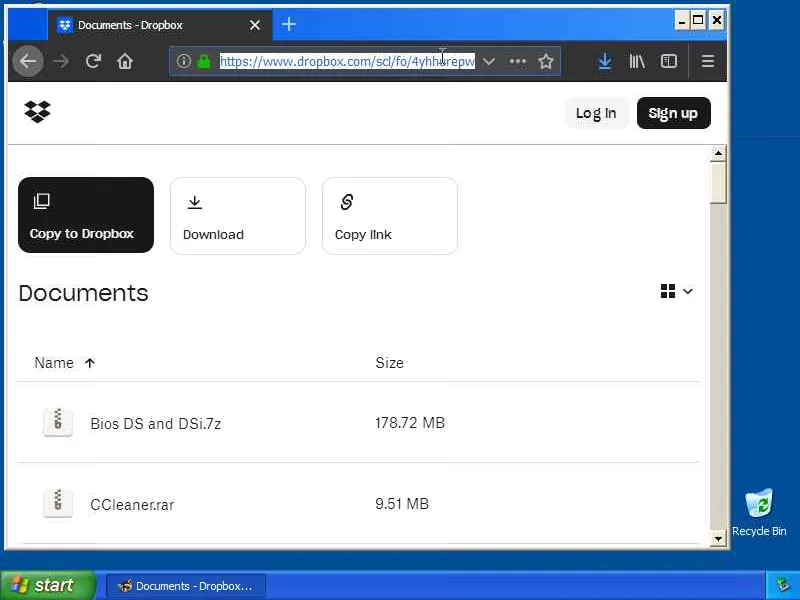Sort by the Name column header
The height and width of the screenshot is (600, 800).
point(64,363)
